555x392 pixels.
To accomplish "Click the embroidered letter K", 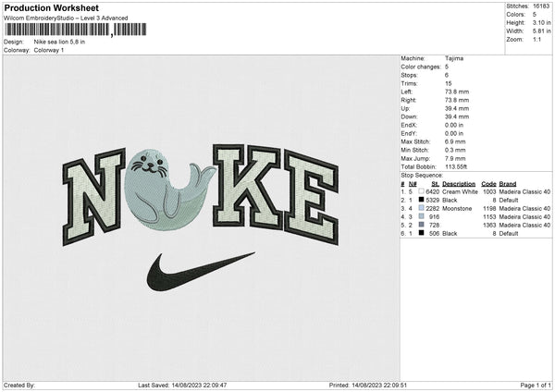I will coord(247,186).
